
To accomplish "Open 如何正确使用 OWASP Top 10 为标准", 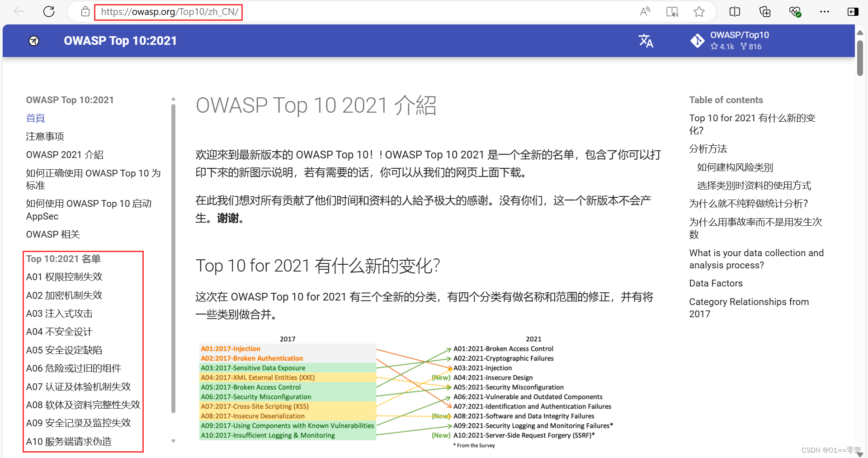I will (93, 179).
